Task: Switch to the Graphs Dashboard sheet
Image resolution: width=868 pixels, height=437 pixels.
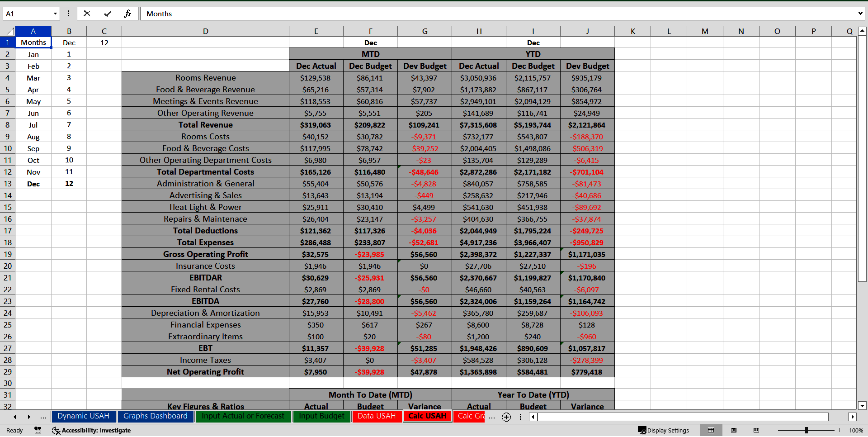Action: 156,416
